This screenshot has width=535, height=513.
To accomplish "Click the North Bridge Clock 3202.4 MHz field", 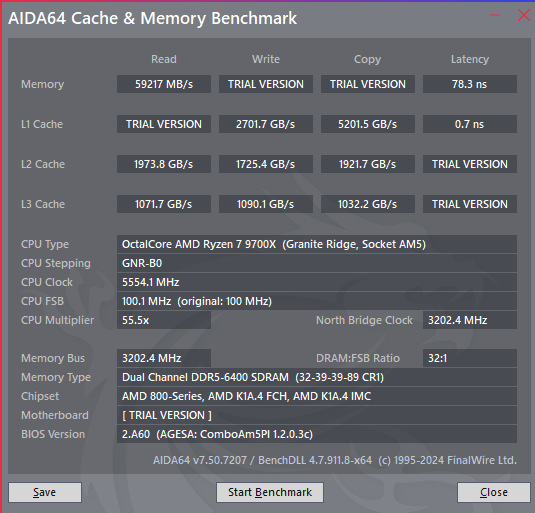I will 470,320.
